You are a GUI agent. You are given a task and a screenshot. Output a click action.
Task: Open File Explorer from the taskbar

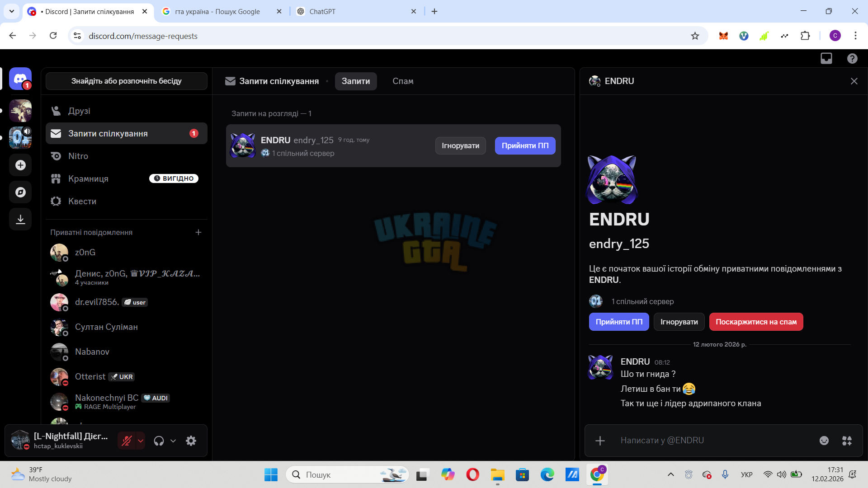click(497, 474)
